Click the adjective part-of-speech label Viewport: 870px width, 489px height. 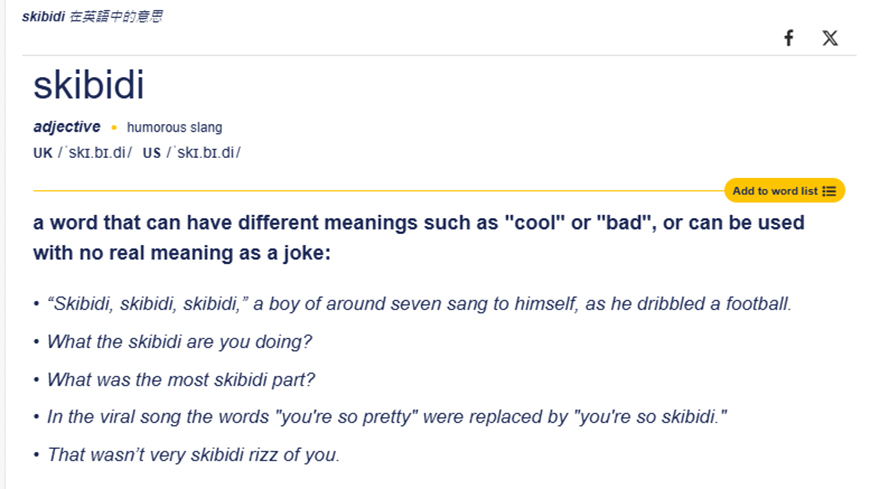click(67, 127)
